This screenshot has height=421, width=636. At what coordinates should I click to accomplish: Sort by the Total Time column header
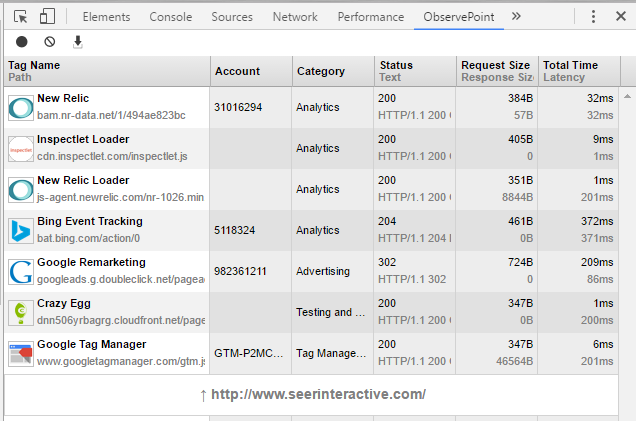(x=570, y=65)
